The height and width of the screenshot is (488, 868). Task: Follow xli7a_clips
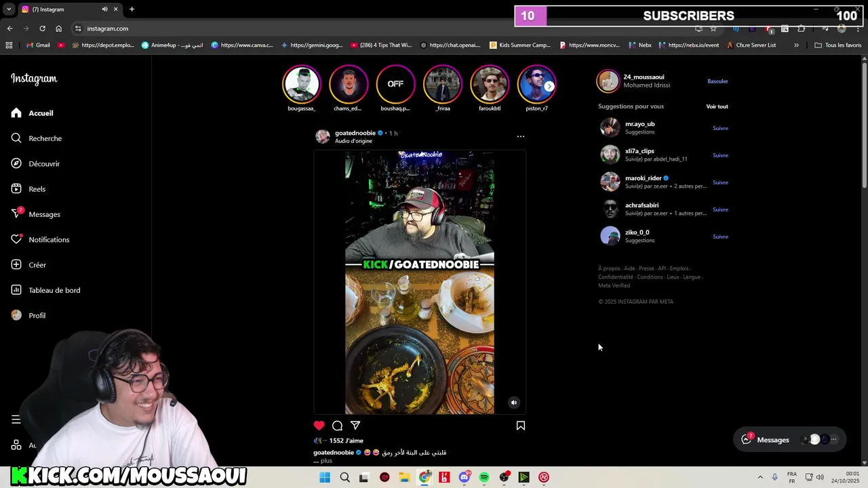720,155
